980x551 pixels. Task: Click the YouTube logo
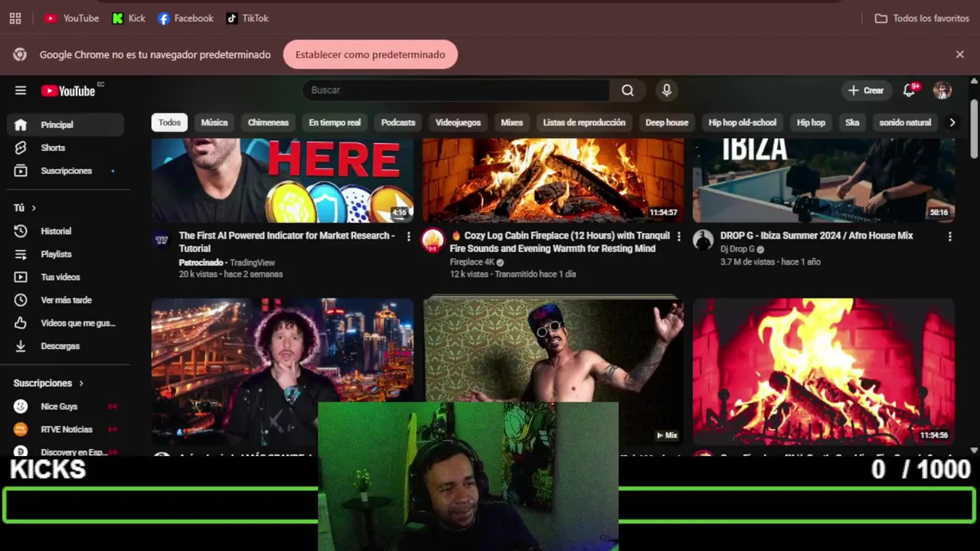[68, 91]
